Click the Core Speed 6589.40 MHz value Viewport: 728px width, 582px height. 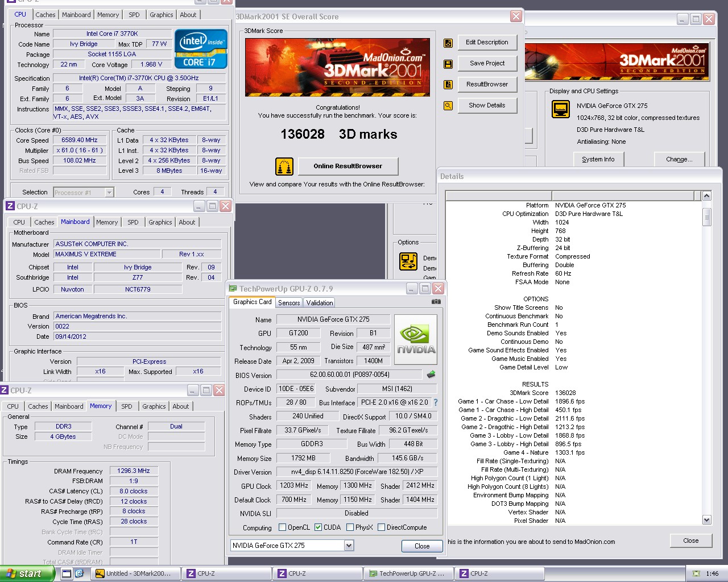pos(80,140)
